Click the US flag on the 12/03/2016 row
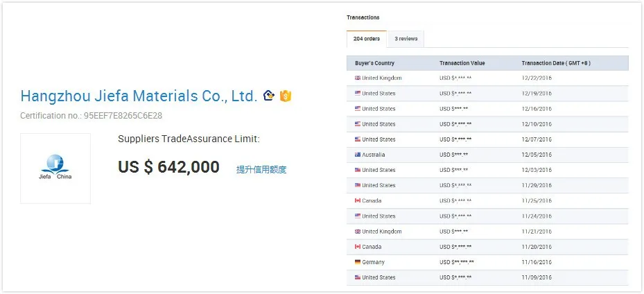Viewport: 644px width, 294px height. [x=358, y=170]
